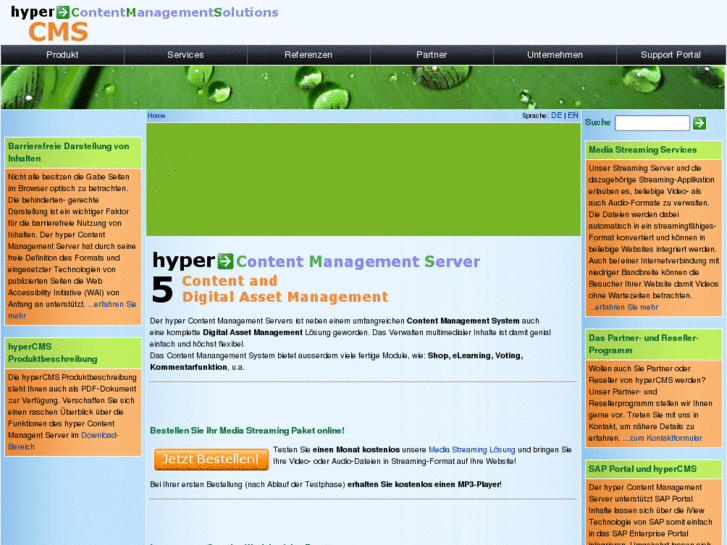This screenshot has height=545, width=727.
Task: Open the Support Portal menu
Action: (x=670, y=55)
